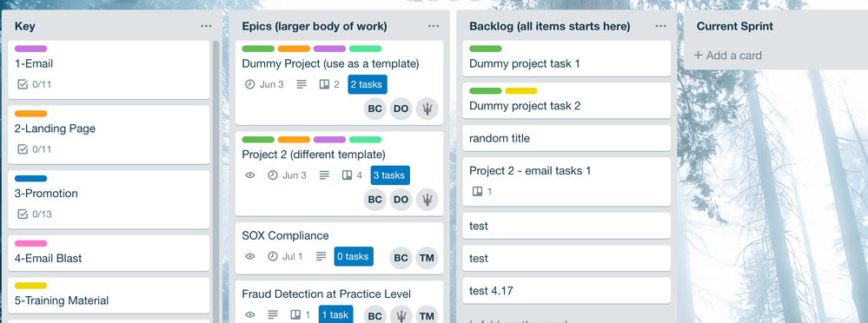Open the Backlog list menu ellipsis

[x=660, y=26]
